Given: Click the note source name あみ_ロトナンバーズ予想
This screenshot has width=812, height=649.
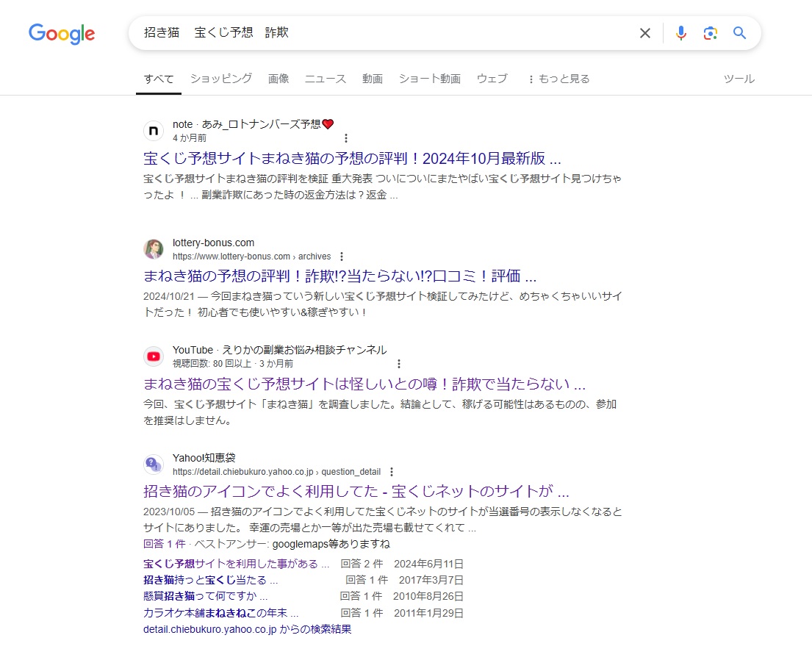Looking at the screenshot, I should [x=267, y=124].
